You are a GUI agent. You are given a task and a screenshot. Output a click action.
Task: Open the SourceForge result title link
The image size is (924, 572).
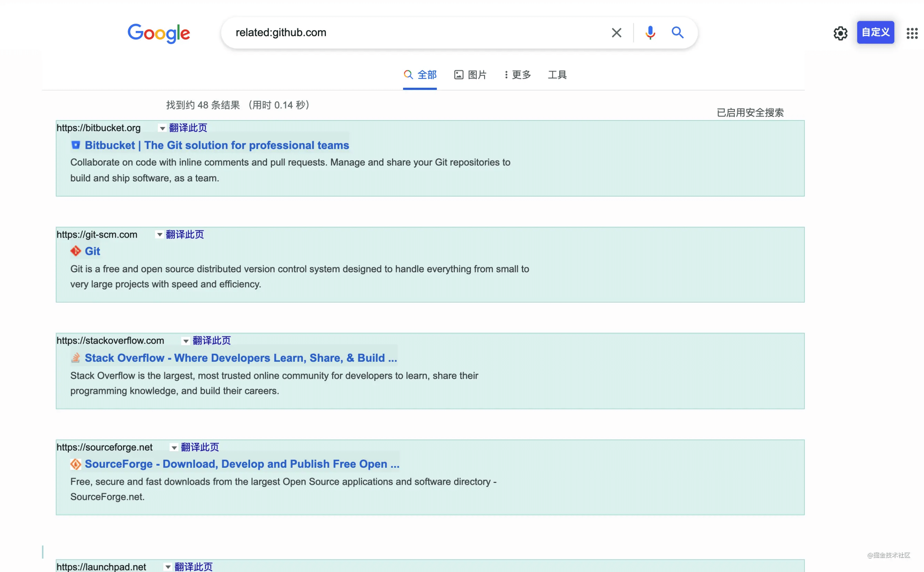pyautogui.click(x=242, y=464)
